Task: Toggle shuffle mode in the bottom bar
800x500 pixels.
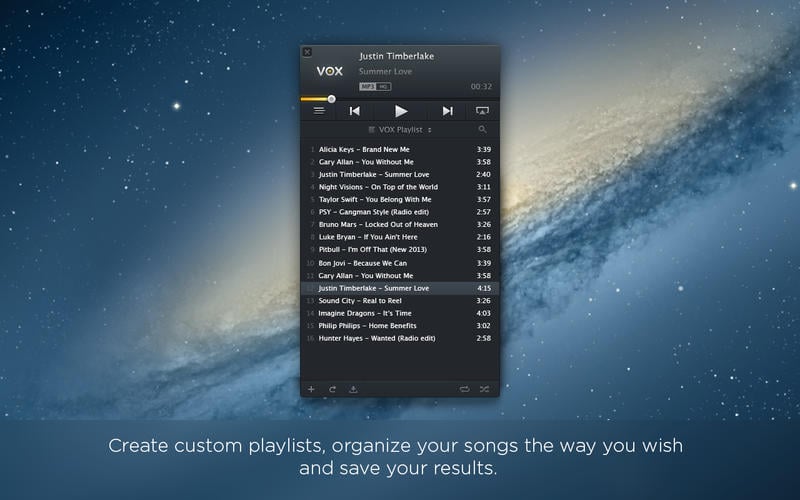Action: [484, 389]
